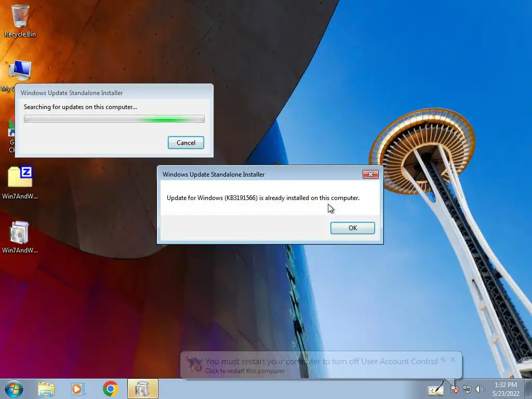Open the clock showing 1:32 PM
This screenshot has height=399, width=532.
[506, 389]
